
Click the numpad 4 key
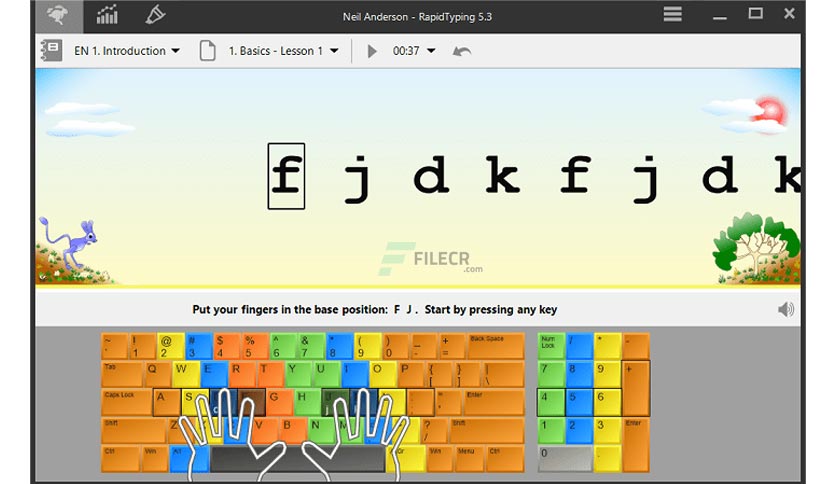click(x=551, y=402)
